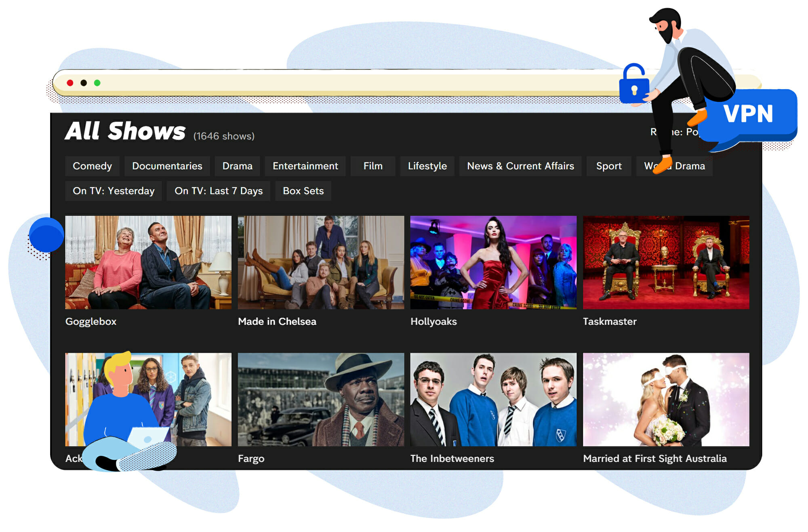Image resolution: width=808 pixels, height=532 pixels.
Task: Click the Gogglebox title link
Action: pos(91,322)
